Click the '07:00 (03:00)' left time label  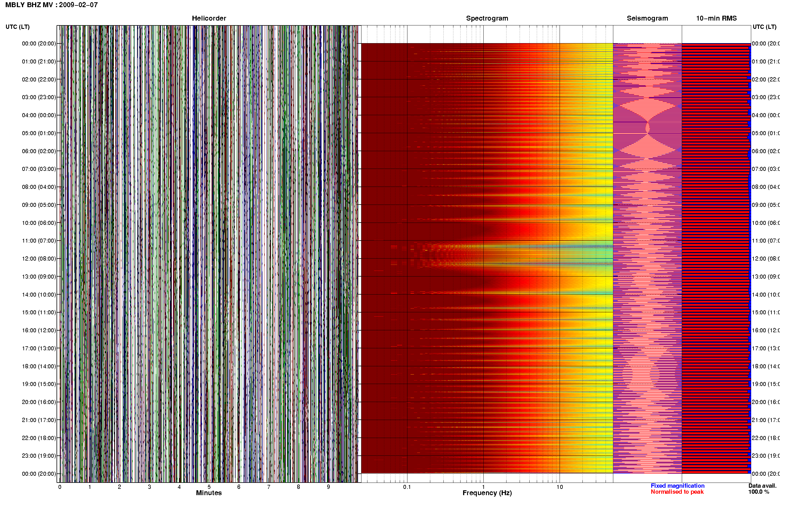pyautogui.click(x=39, y=169)
